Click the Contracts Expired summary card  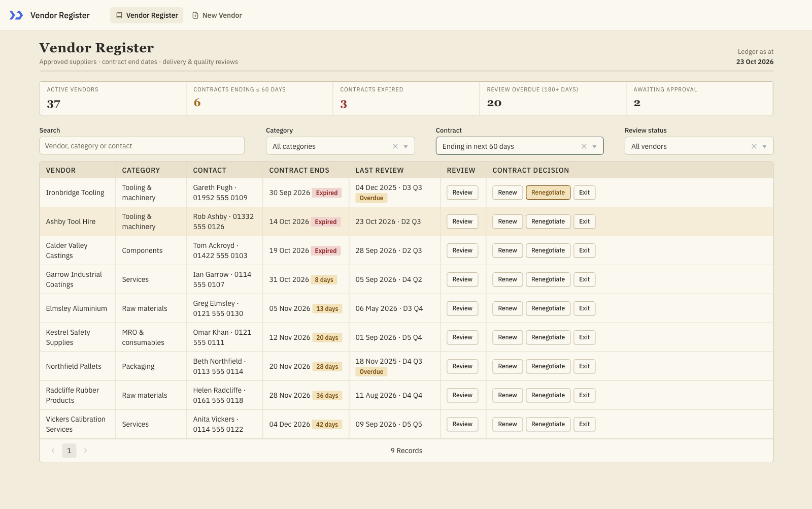click(x=406, y=99)
